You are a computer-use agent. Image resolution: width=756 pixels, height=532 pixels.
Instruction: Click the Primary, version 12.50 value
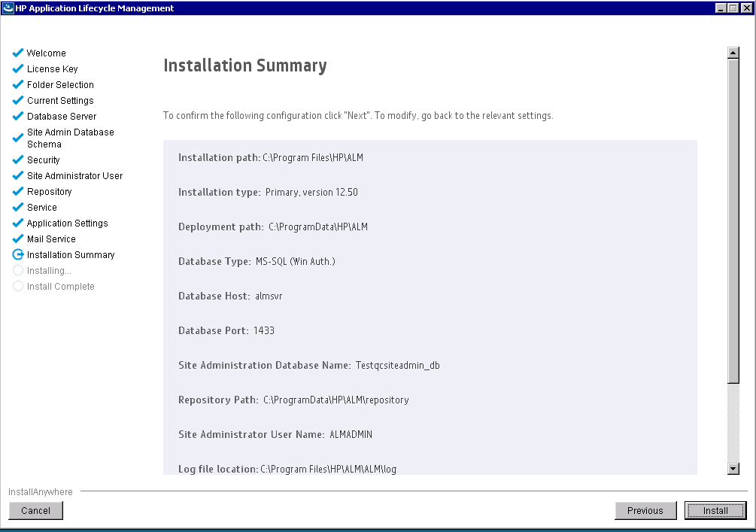(x=311, y=193)
